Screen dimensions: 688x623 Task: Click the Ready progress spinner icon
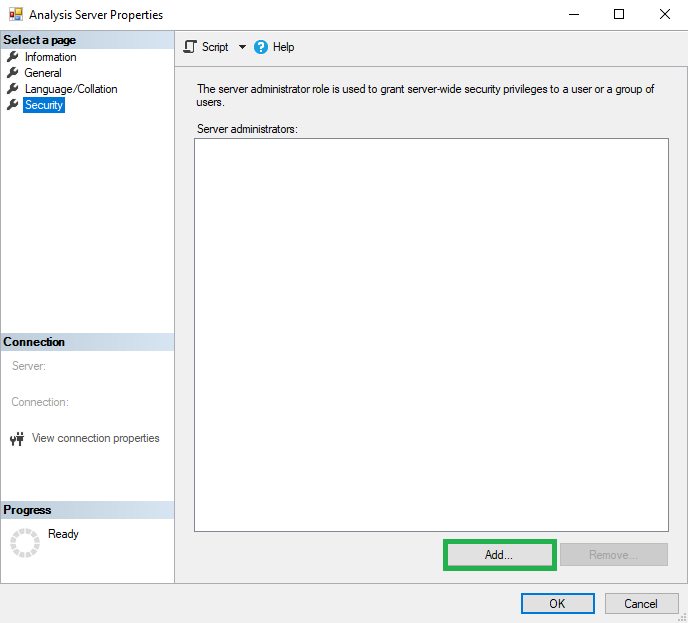[x=25, y=543]
